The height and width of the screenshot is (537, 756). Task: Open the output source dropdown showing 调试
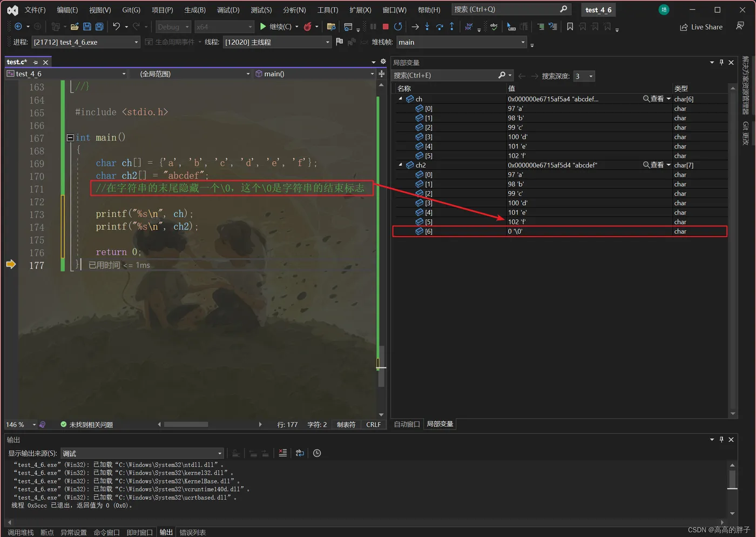point(142,453)
